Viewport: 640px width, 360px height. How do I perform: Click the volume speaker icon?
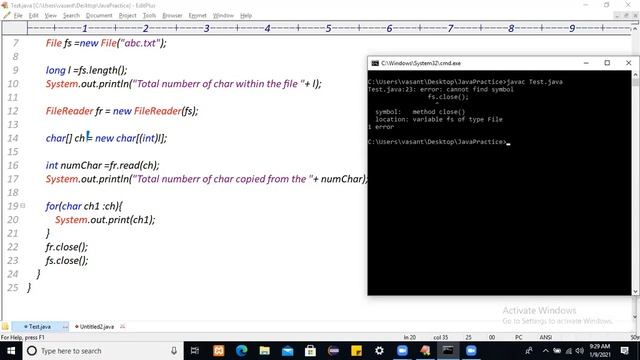[580, 351]
